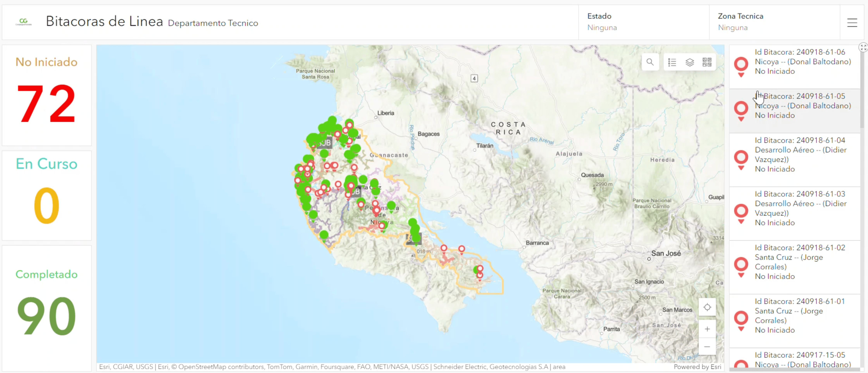Image resolution: width=868 pixels, height=373 pixels.
Task: Zoom in the map with plus button
Action: (x=707, y=329)
